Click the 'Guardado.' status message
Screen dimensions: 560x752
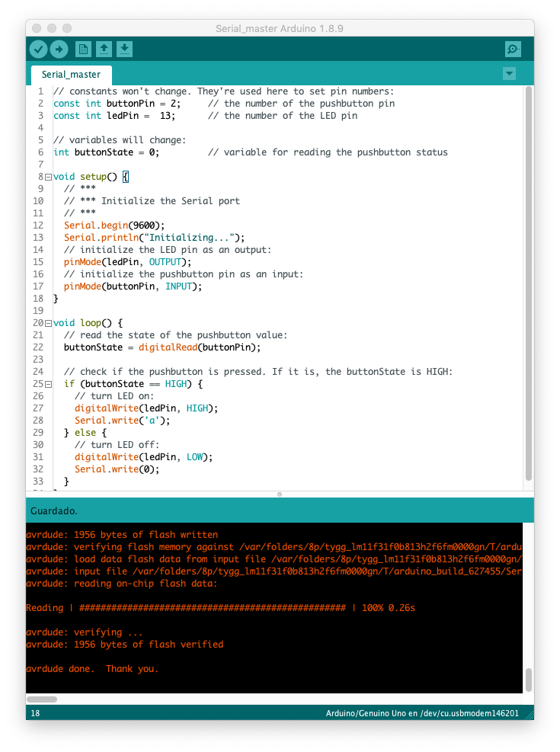point(53,511)
